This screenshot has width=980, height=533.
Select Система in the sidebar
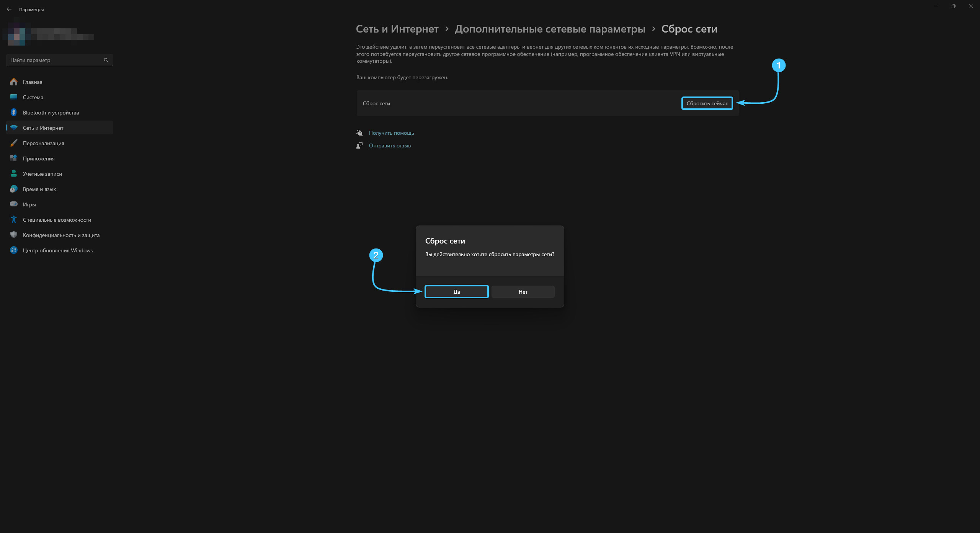point(33,97)
